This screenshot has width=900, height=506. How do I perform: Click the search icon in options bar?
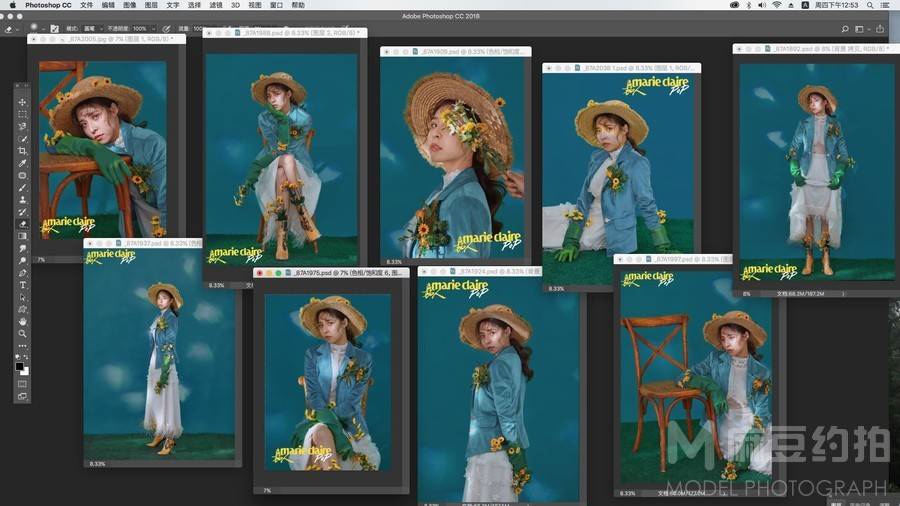coord(845,28)
